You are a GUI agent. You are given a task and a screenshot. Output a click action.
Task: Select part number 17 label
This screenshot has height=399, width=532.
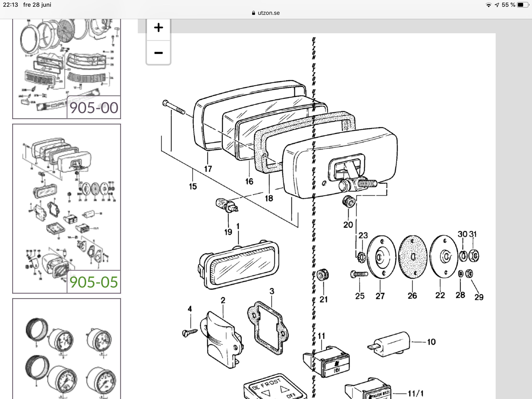coord(208,169)
